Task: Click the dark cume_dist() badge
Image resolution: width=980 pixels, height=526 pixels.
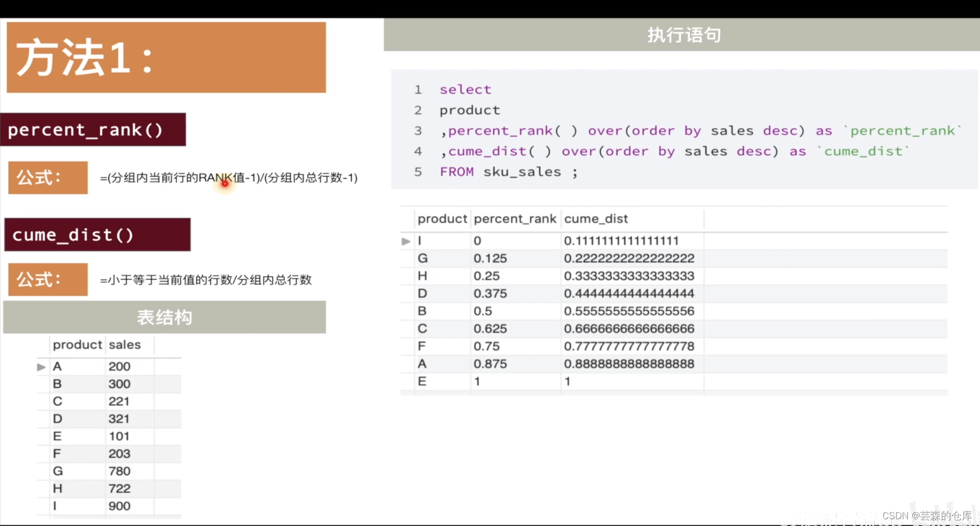Action: point(97,235)
